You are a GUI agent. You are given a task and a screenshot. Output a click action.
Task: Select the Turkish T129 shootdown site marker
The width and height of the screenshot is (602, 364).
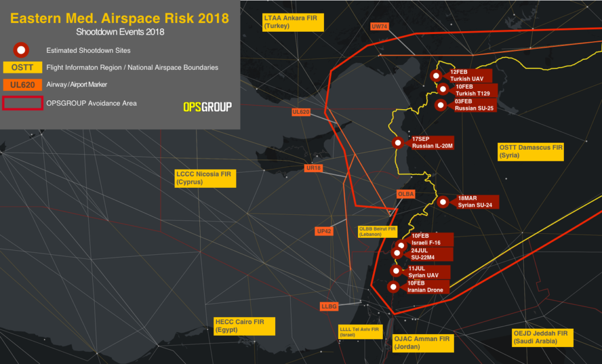443,89
